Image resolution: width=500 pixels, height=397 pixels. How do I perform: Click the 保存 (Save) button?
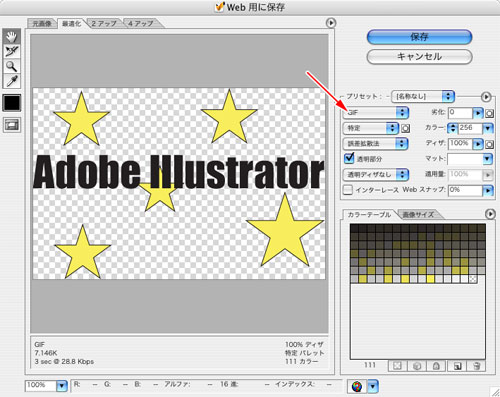[x=420, y=37]
